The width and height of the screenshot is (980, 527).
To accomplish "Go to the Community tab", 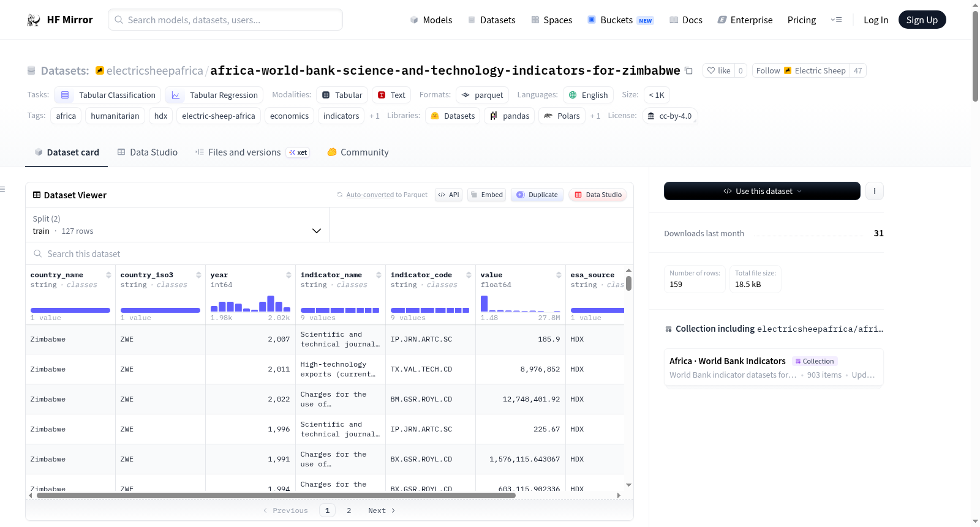I will [x=358, y=152].
